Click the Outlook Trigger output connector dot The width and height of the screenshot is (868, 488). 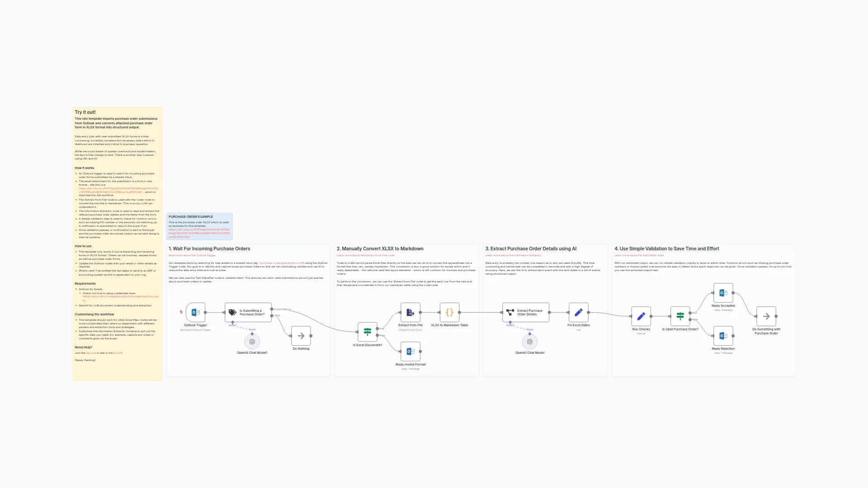205,312
